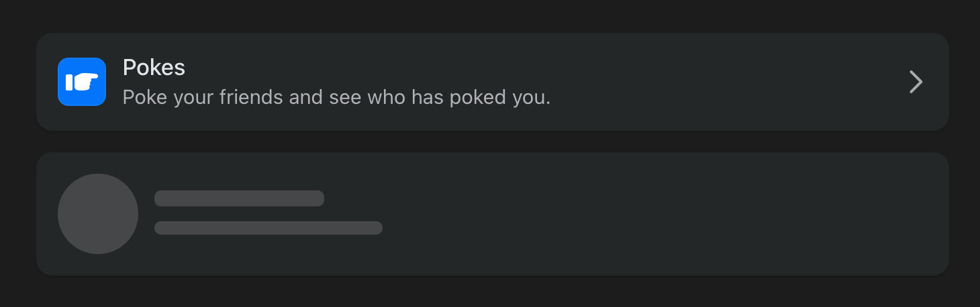Click "Poke your friends" description text

(x=203, y=98)
